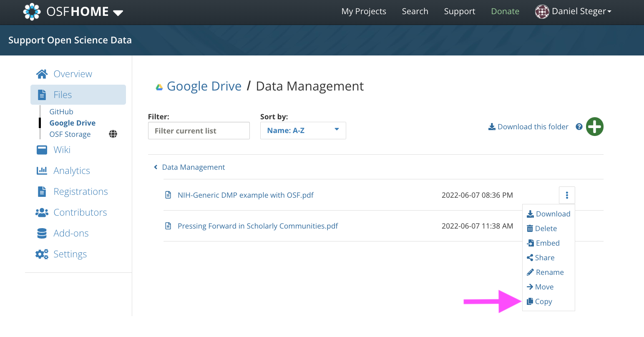Open Contributors in the sidebar

click(80, 212)
